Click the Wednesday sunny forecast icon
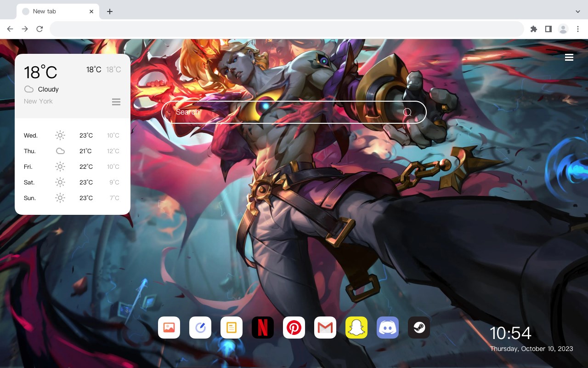Screen dimensions: 588x368 coord(60,135)
